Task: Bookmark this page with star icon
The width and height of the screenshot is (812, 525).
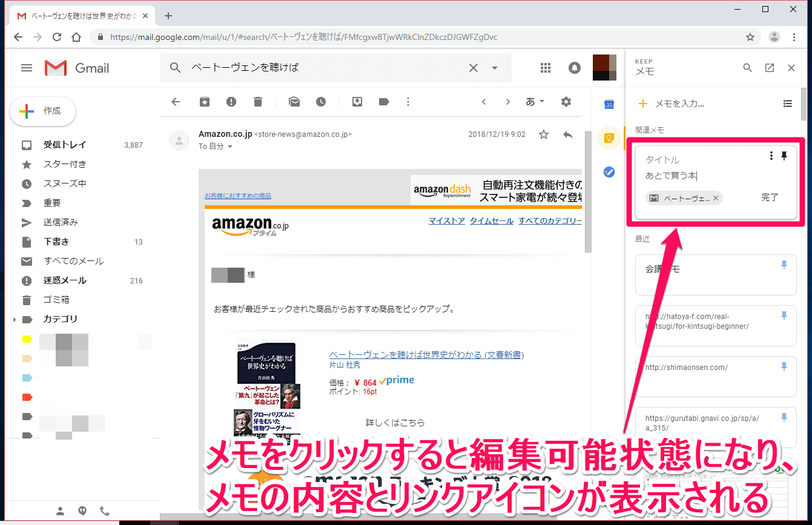Action: click(750, 37)
